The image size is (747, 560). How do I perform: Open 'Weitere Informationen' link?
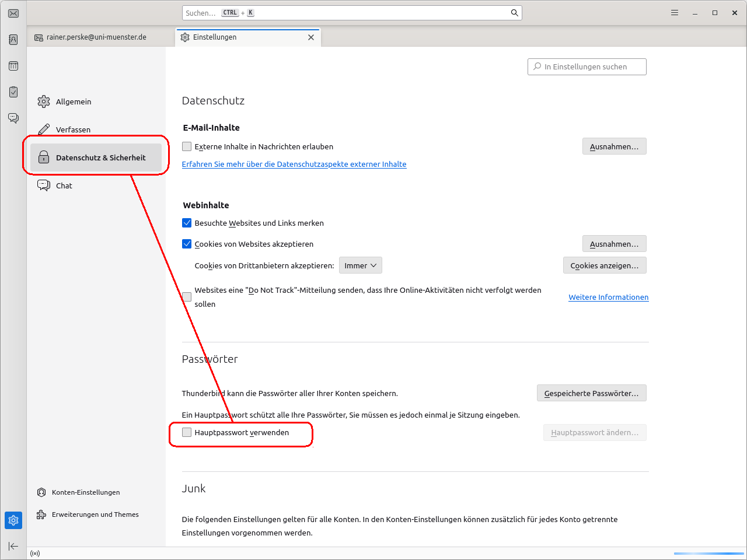click(608, 297)
